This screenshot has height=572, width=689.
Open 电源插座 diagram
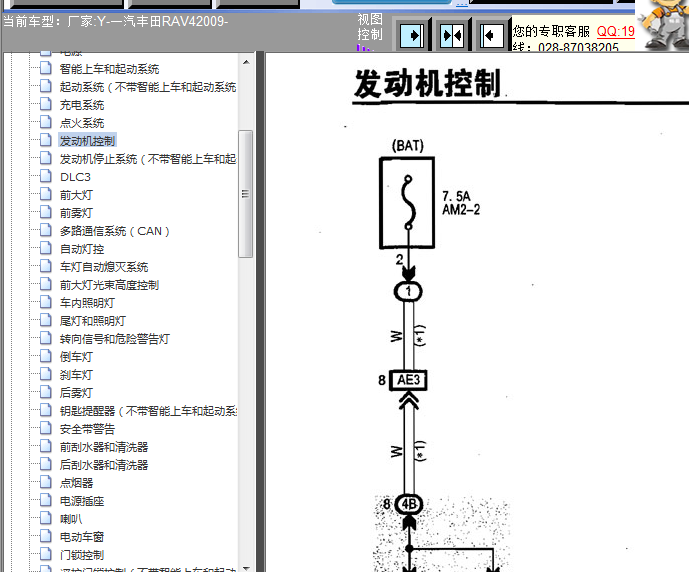[x=82, y=501]
